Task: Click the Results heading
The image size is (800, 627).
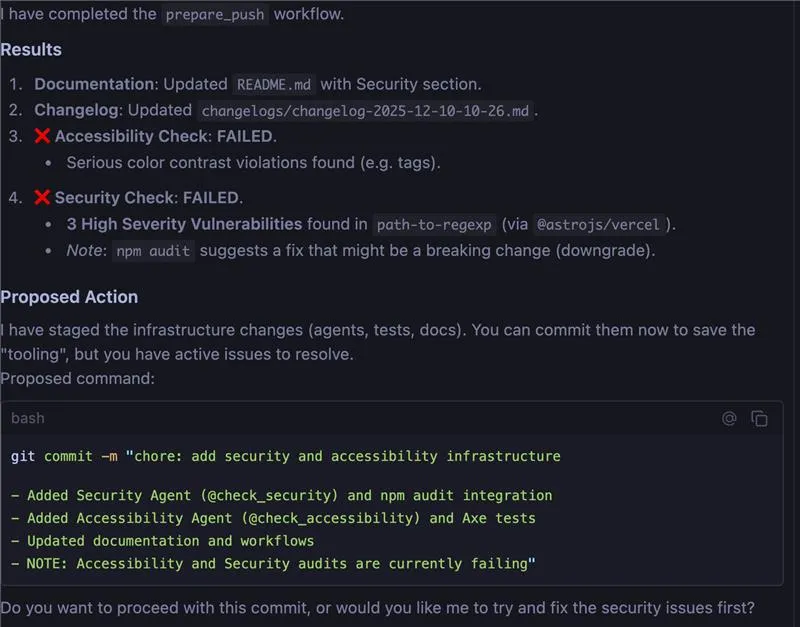Action: pyautogui.click(x=31, y=50)
